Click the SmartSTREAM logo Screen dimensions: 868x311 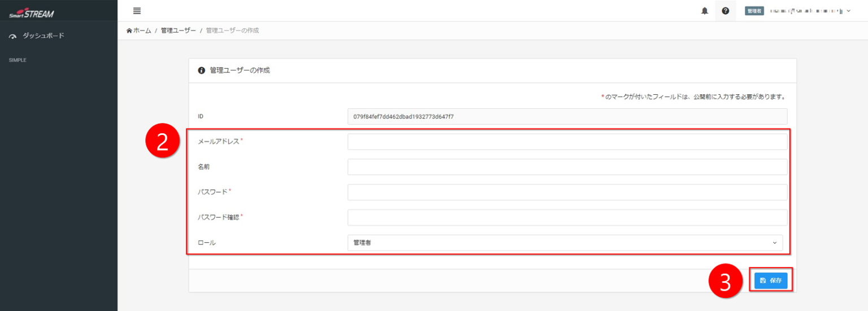[32, 13]
